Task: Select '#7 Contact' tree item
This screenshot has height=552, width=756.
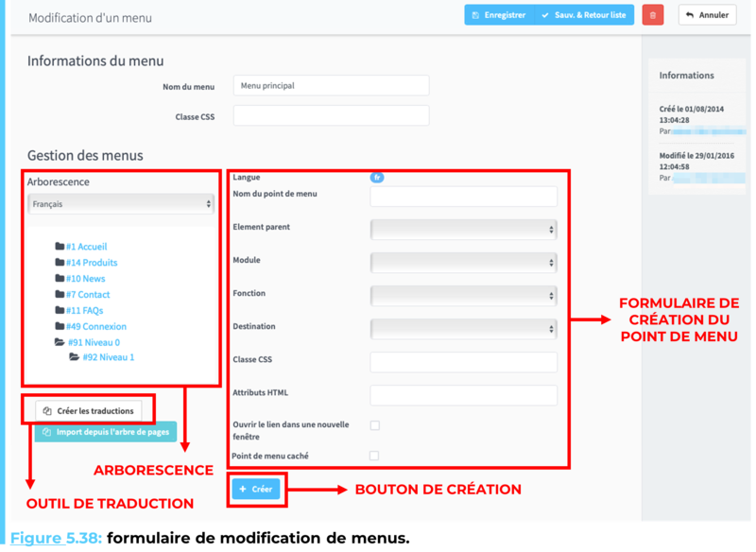Action: pyautogui.click(x=88, y=294)
